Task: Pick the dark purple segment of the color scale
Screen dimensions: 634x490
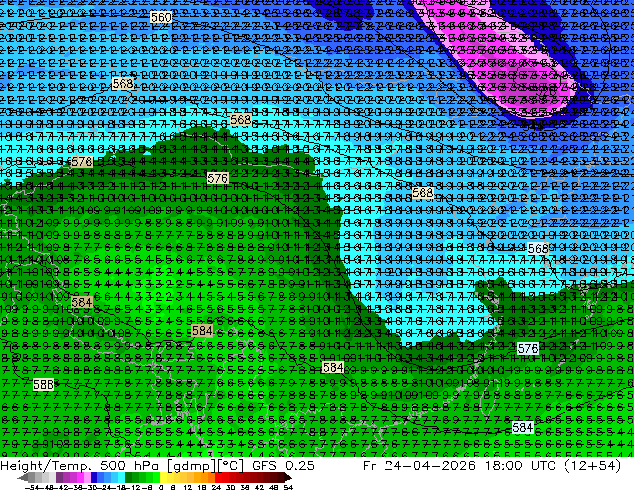Action: (59, 477)
